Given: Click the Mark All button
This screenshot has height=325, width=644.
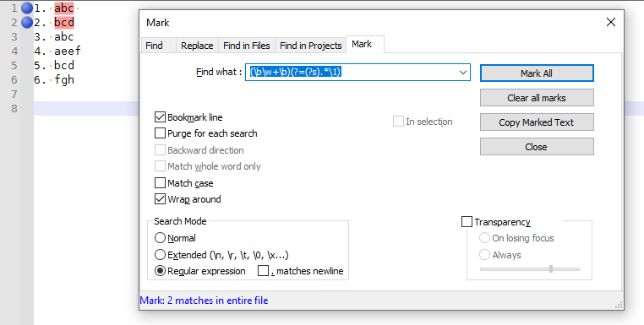Looking at the screenshot, I should click(537, 73).
